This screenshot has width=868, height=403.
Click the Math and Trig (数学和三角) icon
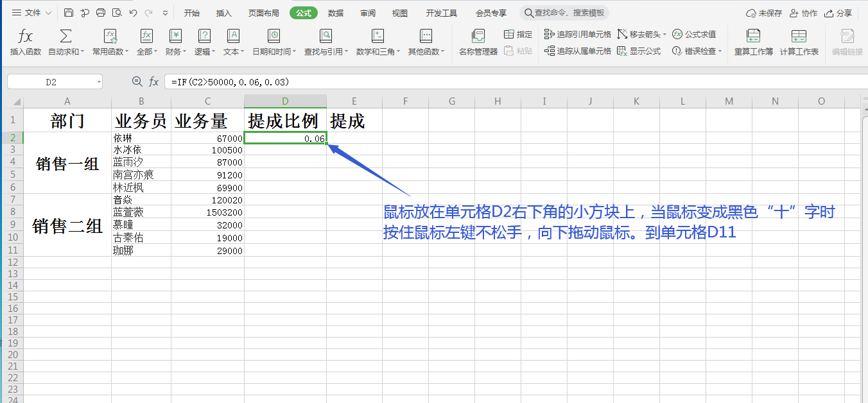[378, 36]
